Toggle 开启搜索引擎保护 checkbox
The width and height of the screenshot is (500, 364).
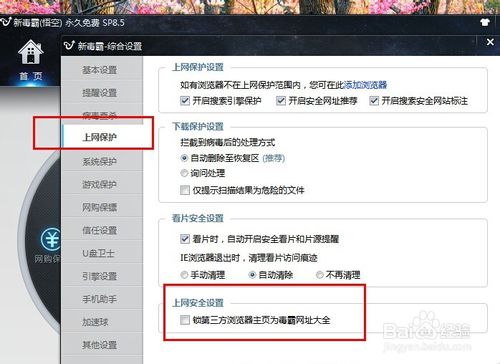click(x=185, y=101)
